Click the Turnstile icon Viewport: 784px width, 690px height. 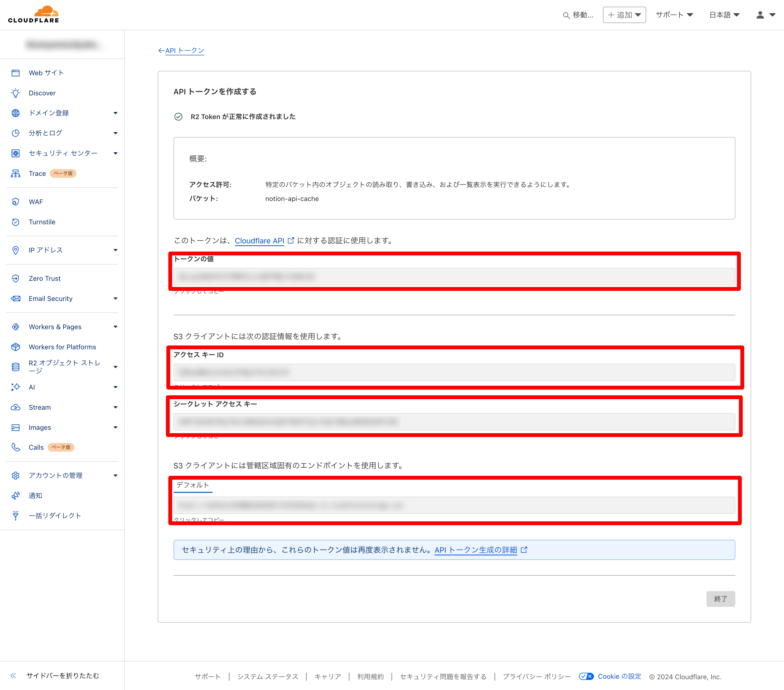[15, 222]
